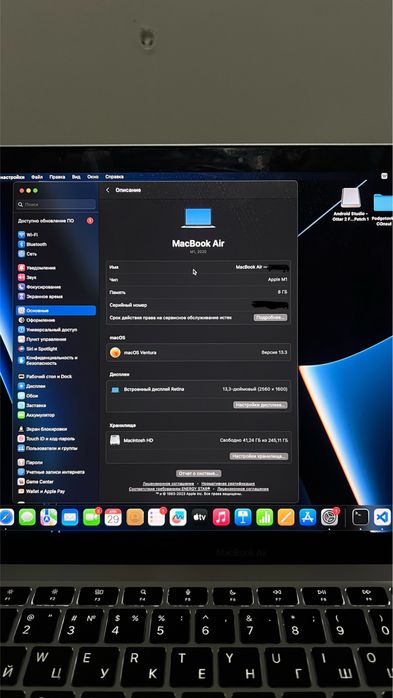Open App Store from the Dock
The width and height of the screenshot is (393, 698).
(308, 517)
